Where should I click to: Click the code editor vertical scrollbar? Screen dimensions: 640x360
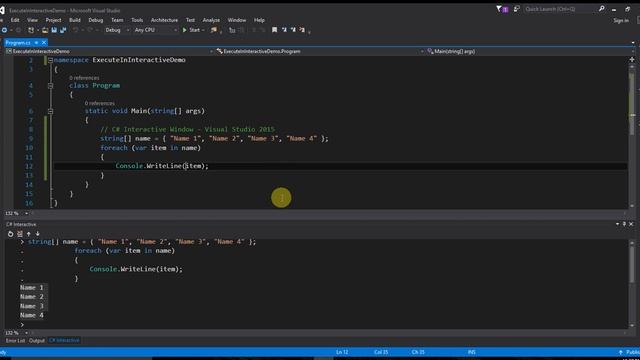tap(632, 137)
